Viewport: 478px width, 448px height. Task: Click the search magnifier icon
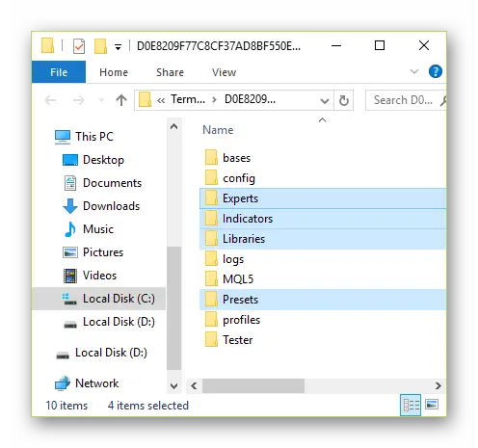[x=442, y=101]
